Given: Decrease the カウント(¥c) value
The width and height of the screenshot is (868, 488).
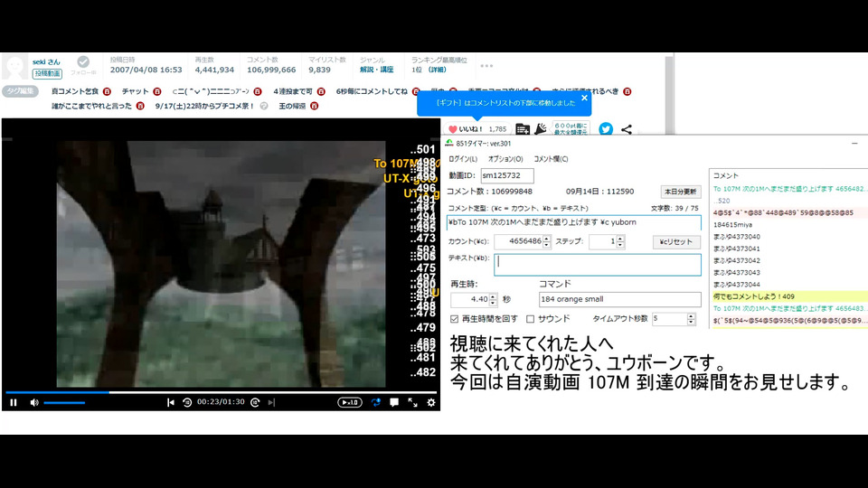Looking at the screenshot, I should (x=547, y=245).
